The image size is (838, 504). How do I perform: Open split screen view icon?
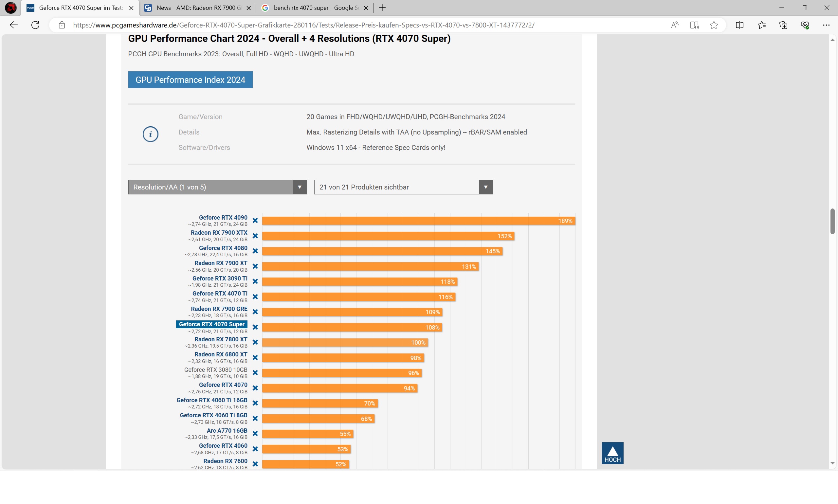(x=739, y=25)
